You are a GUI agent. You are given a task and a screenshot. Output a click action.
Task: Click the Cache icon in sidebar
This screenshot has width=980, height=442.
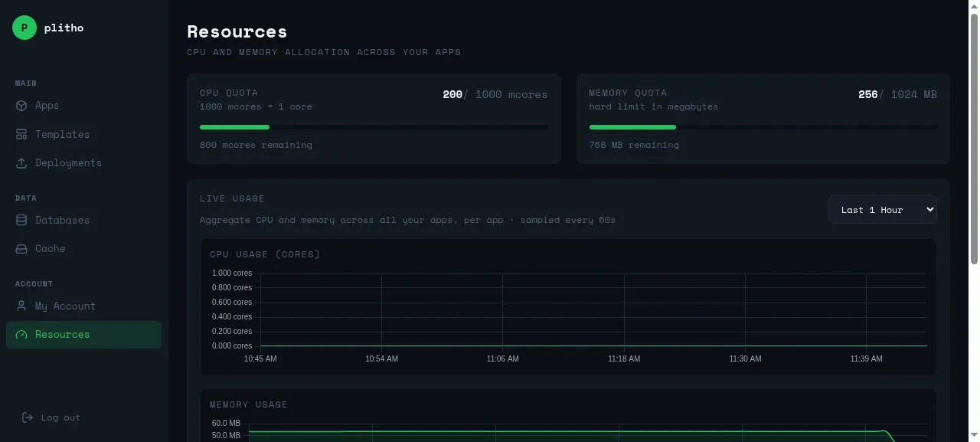click(21, 249)
